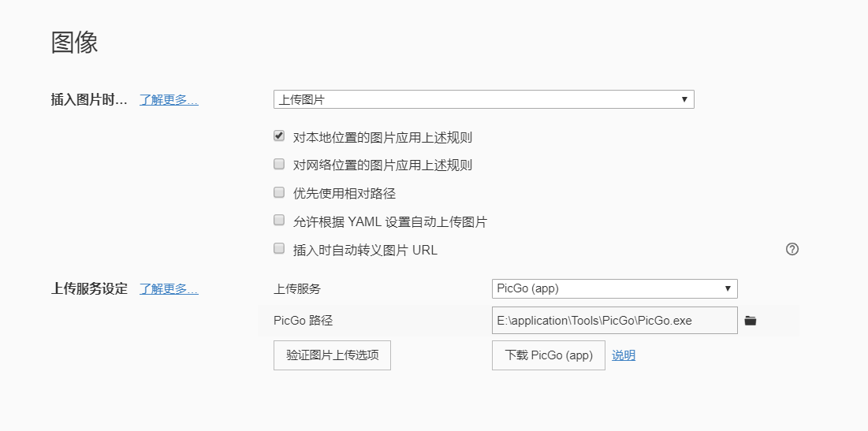This screenshot has width=868, height=431.
Task: Open 了解更多 link beside 插入图片时
Action: tap(169, 100)
